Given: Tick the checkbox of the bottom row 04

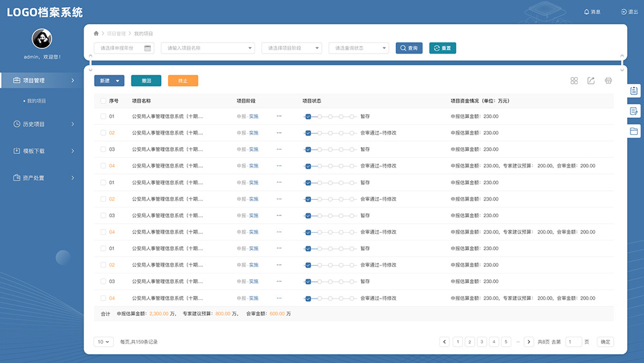Looking at the screenshot, I should coord(103,298).
